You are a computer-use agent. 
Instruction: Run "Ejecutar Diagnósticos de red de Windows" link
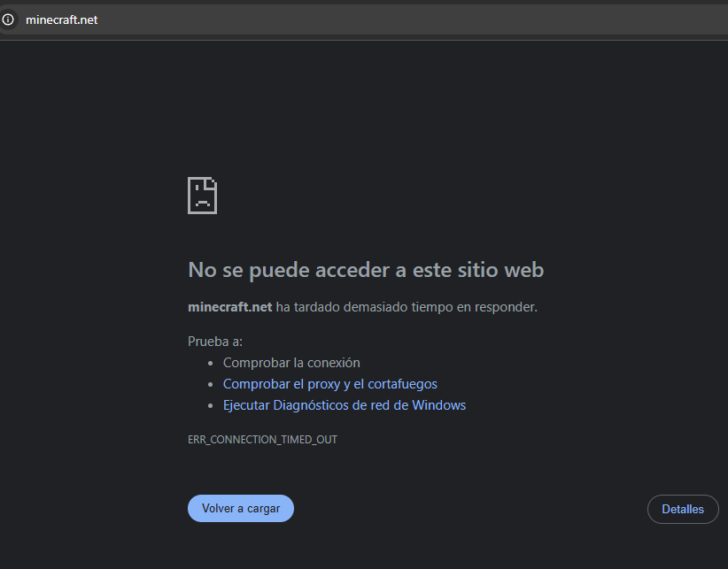345,405
